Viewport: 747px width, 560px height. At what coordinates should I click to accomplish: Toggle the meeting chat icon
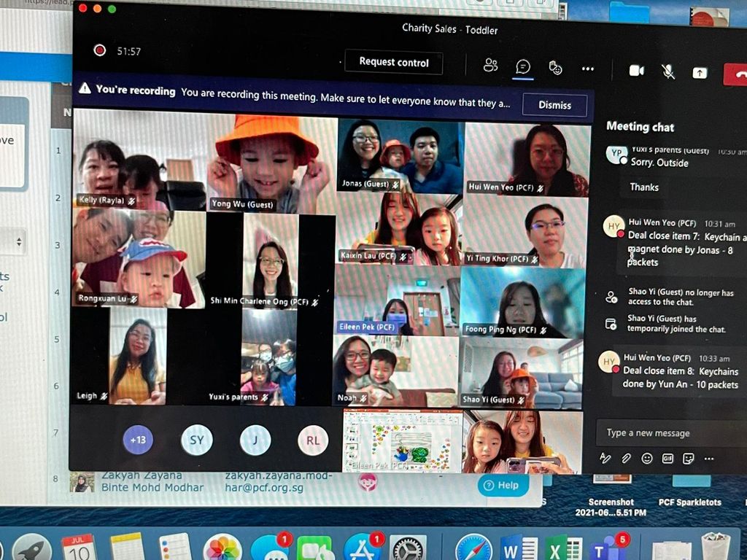coord(522,66)
